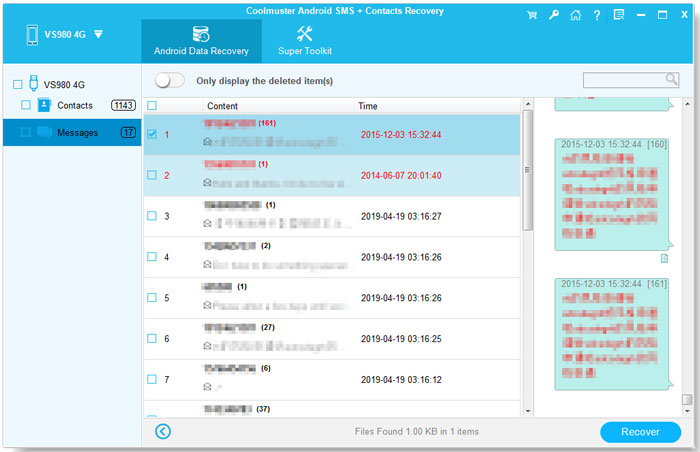Sort by the Content column header

(x=222, y=106)
